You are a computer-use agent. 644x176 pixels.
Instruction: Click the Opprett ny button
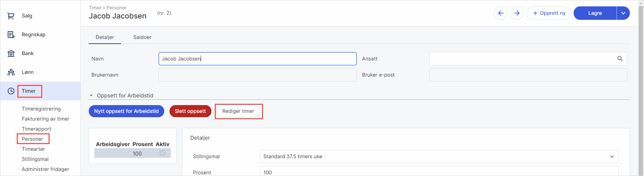click(x=549, y=13)
